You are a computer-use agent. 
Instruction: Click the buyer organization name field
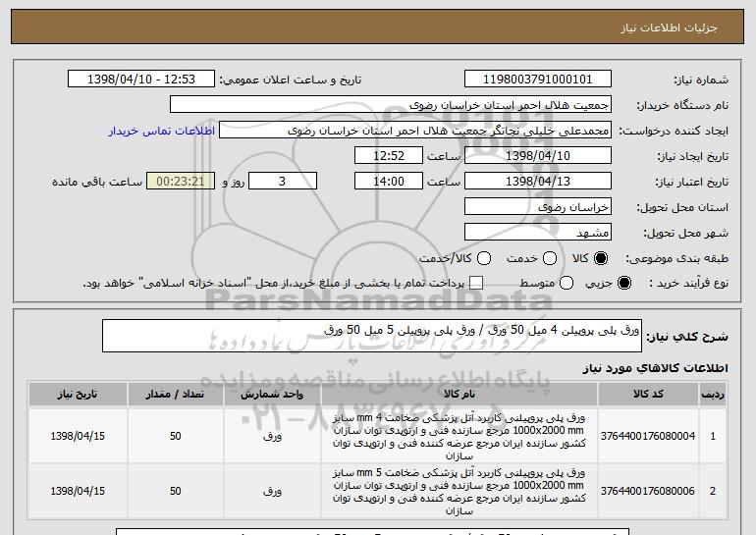pyautogui.click(x=391, y=105)
